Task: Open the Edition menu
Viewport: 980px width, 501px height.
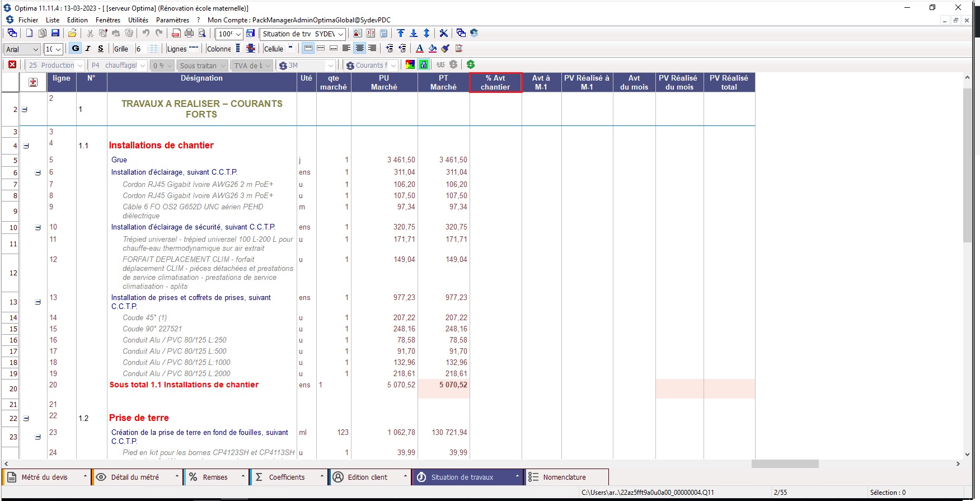Action: [x=77, y=20]
